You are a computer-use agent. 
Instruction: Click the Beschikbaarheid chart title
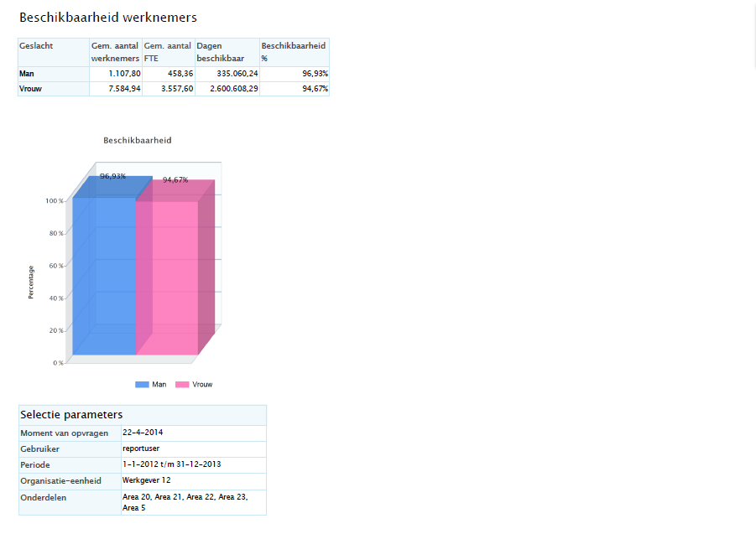click(x=137, y=140)
